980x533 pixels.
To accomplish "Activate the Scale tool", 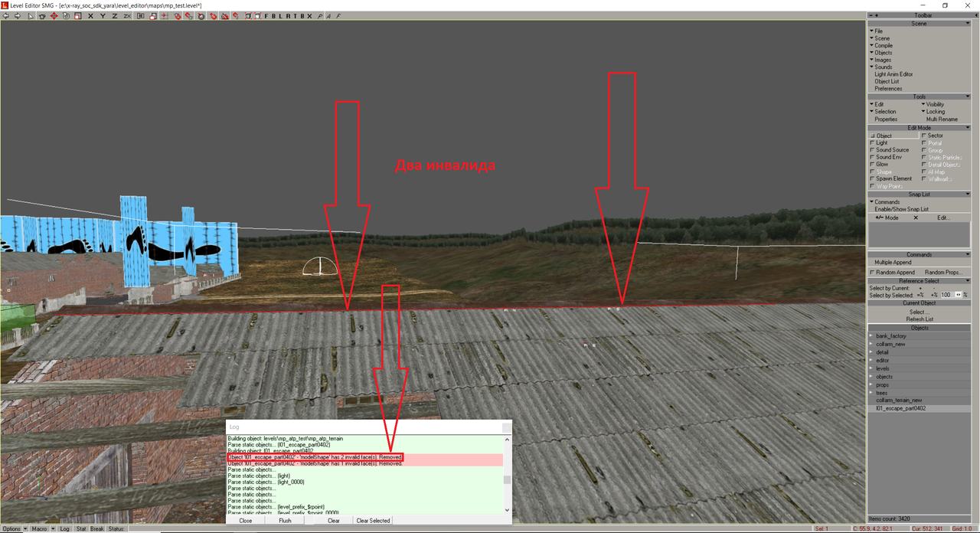I will 77,16.
